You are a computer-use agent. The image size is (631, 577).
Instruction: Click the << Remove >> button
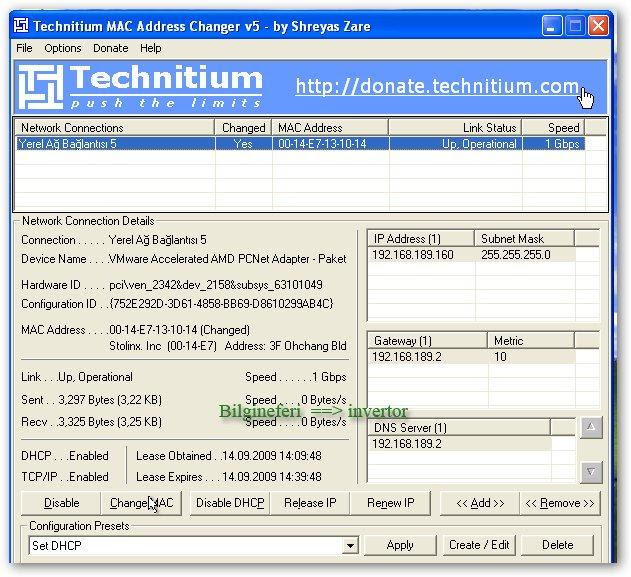click(x=560, y=503)
